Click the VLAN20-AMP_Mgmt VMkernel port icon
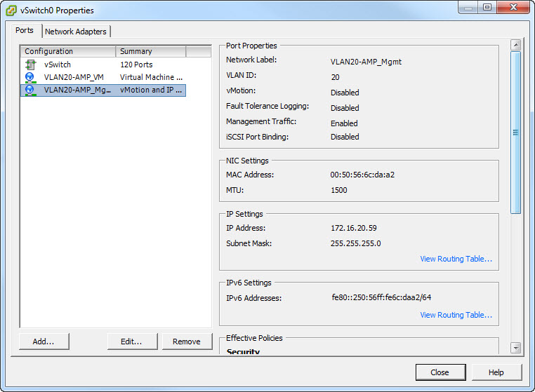 pos(30,90)
